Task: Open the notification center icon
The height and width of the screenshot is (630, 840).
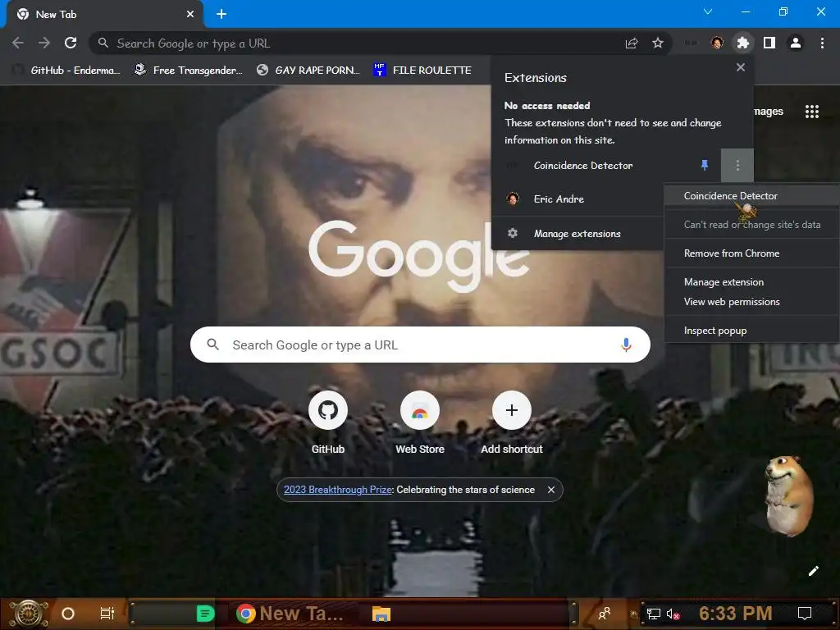Action: pos(805,614)
